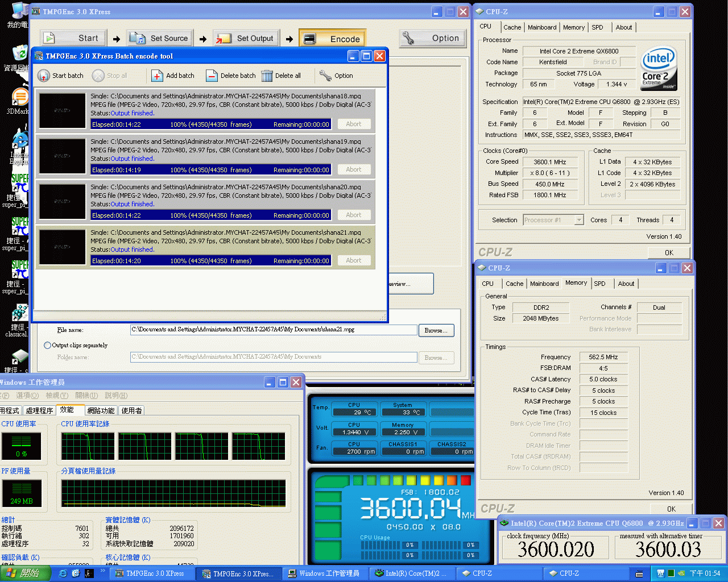
Task: Click the Start step in TMPGEnc
Action: (73, 38)
